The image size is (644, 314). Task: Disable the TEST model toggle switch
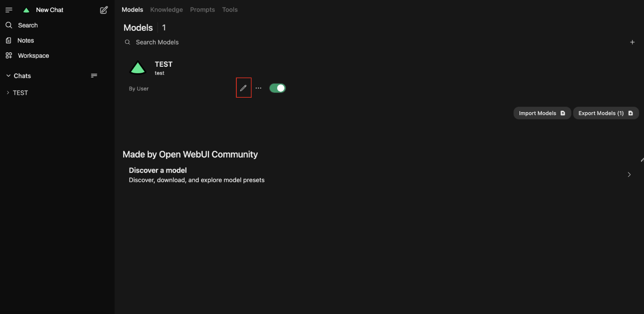point(277,88)
